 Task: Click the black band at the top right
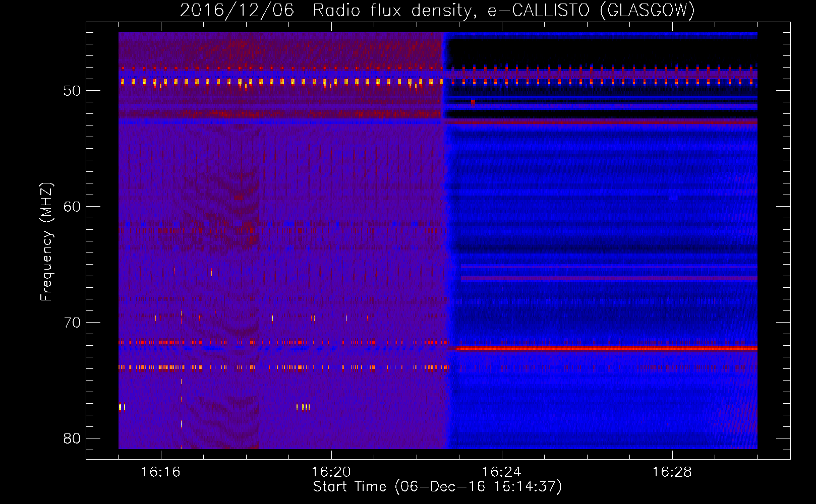pyautogui.click(x=603, y=51)
